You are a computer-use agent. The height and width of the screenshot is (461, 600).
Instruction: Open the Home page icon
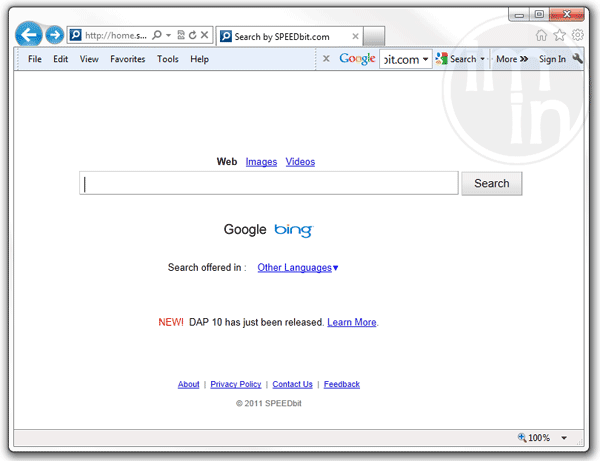(541, 35)
